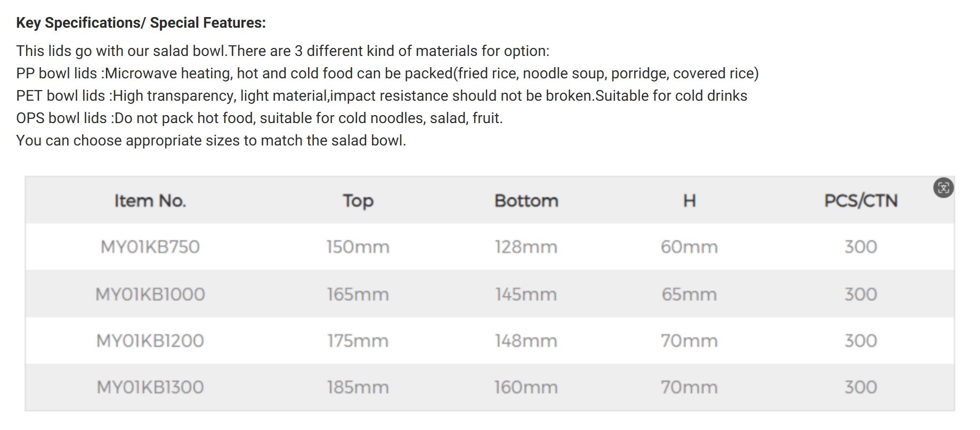
Task: Select the Top column header
Action: pos(358,201)
